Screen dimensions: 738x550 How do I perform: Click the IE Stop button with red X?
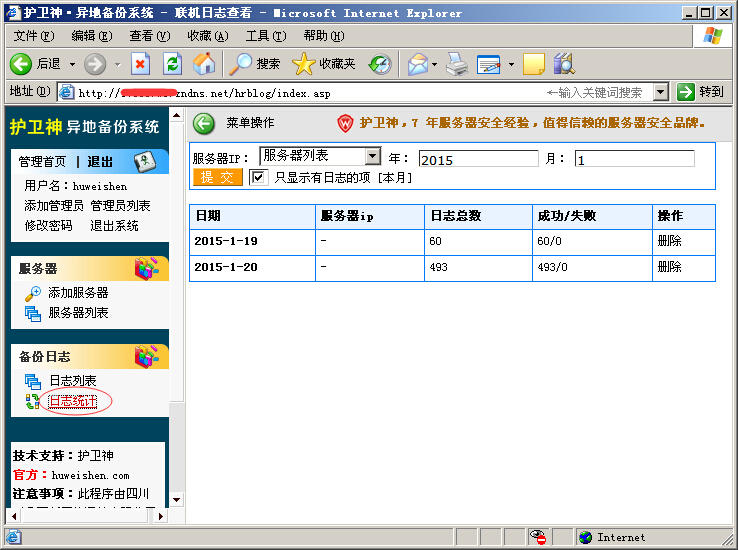[x=140, y=64]
